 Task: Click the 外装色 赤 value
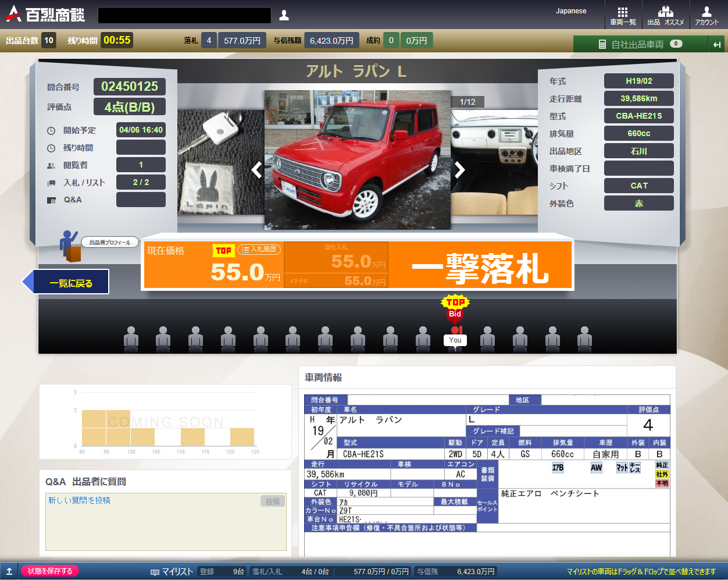coord(639,203)
